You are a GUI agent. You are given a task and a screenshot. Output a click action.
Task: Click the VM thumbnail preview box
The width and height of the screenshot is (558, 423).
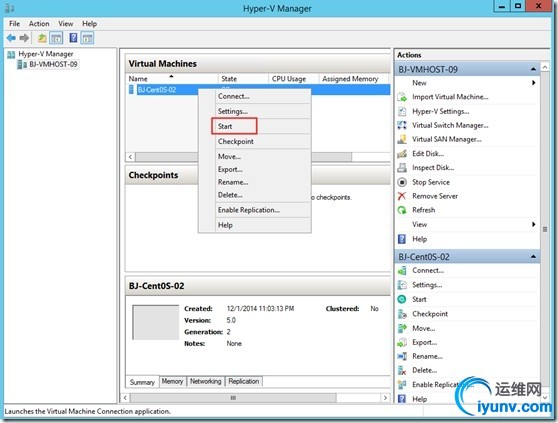click(x=156, y=322)
